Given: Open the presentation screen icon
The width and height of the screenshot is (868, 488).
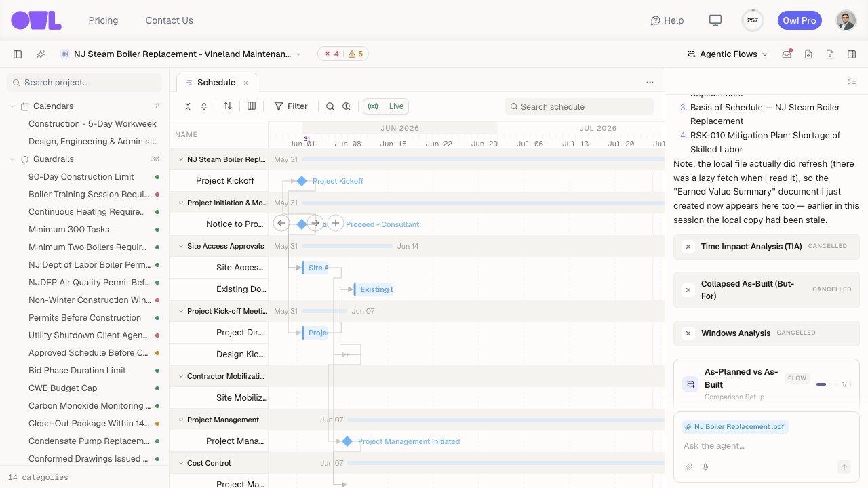Looking at the screenshot, I should click(715, 20).
